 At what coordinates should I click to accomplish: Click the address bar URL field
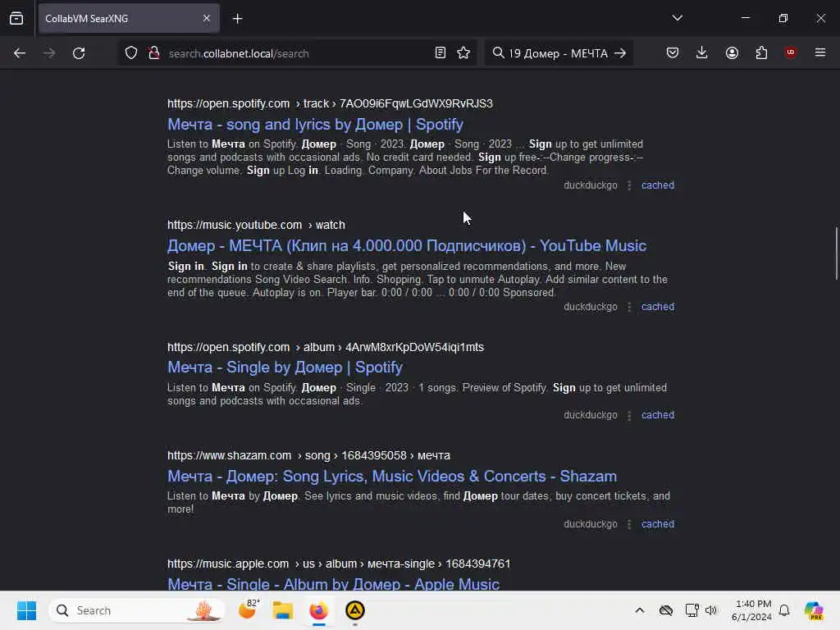coord(297,53)
